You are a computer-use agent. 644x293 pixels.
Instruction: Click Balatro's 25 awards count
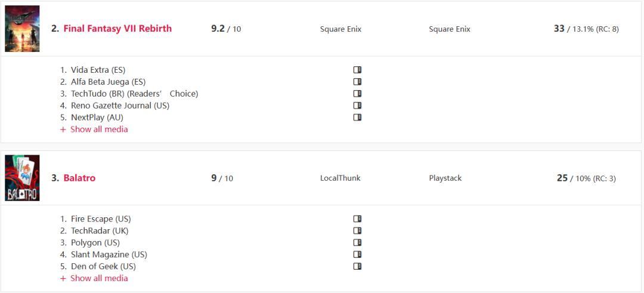click(562, 178)
